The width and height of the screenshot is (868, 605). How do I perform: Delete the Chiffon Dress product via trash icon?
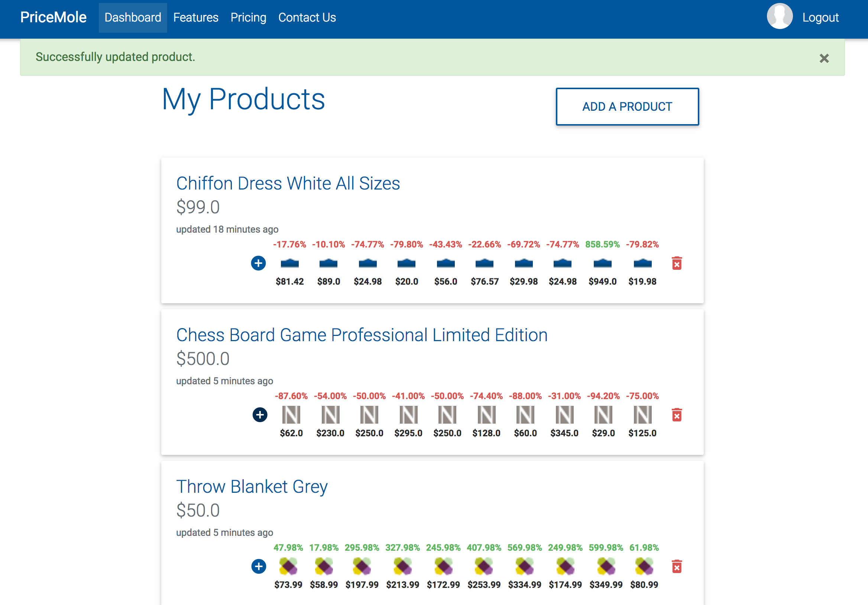coord(677,263)
